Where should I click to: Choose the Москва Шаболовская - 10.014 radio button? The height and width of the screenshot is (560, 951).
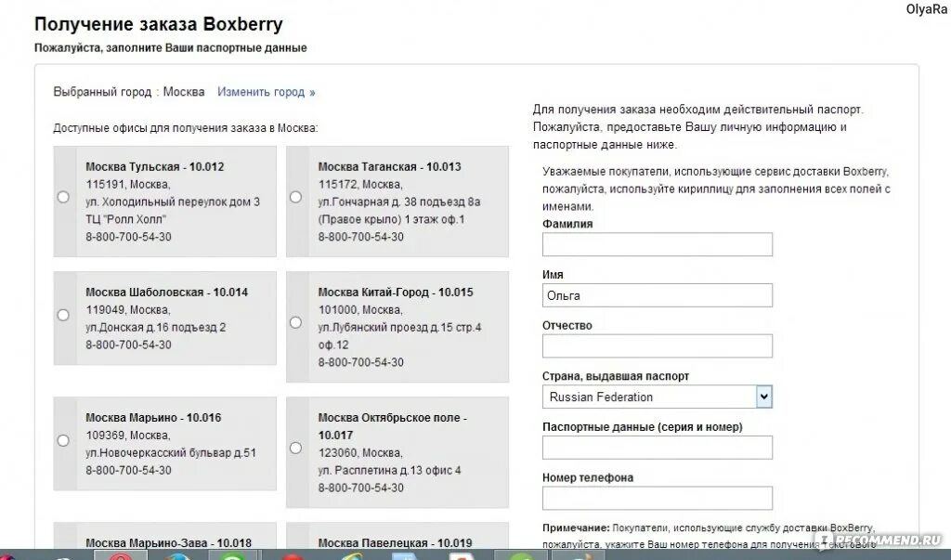click(63, 315)
